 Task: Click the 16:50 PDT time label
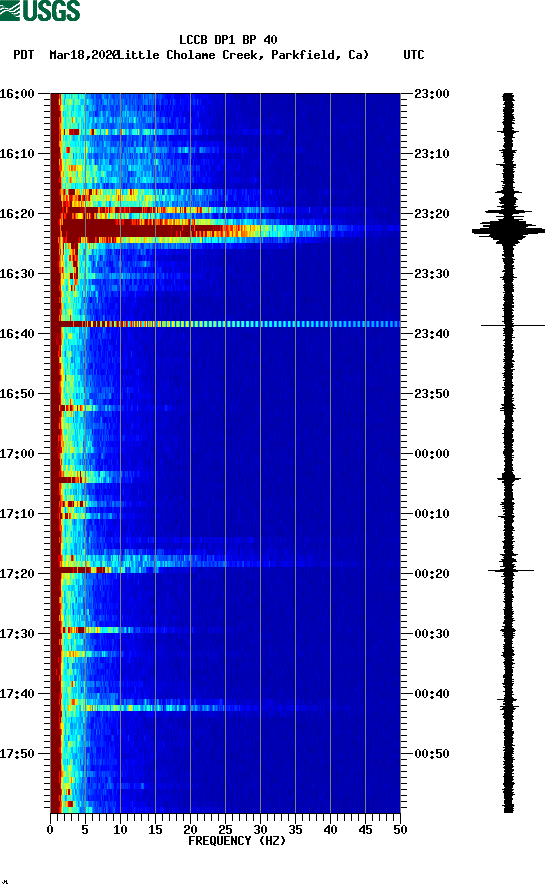pos(17,394)
